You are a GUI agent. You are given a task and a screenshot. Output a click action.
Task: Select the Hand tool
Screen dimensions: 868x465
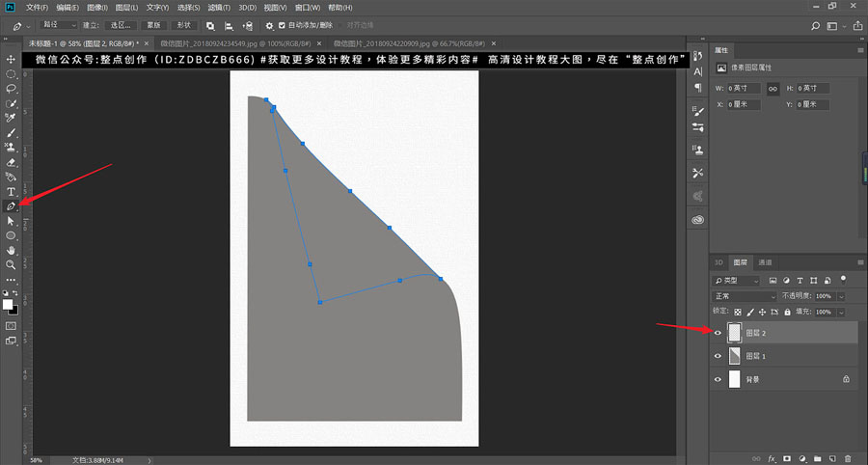12,250
